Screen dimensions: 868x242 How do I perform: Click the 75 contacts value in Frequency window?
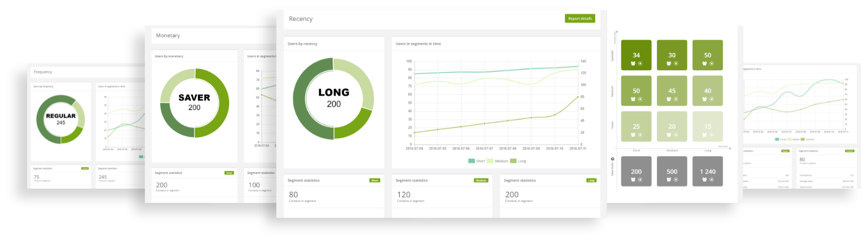point(36,177)
